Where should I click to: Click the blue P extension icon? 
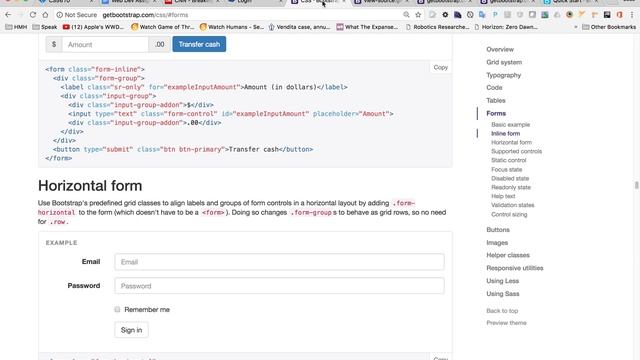[x=495, y=15]
